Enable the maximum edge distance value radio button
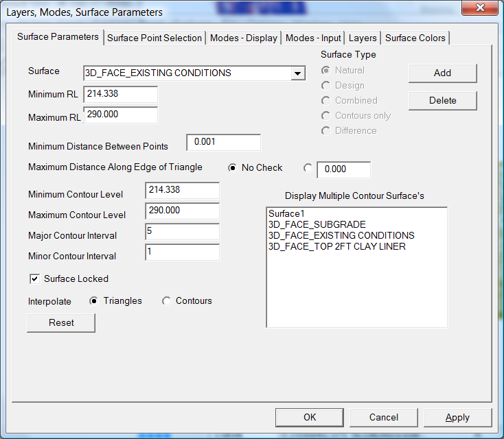The image size is (504, 439). [x=308, y=168]
